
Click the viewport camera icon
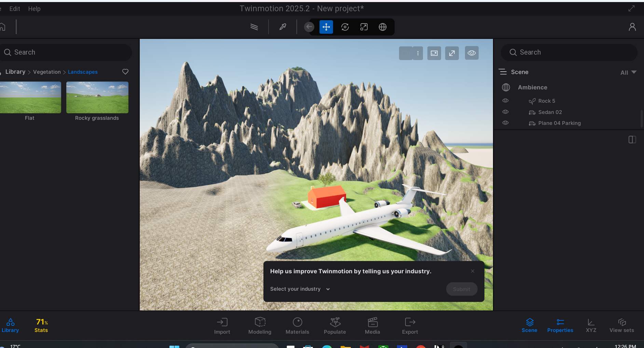pyautogui.click(x=406, y=53)
